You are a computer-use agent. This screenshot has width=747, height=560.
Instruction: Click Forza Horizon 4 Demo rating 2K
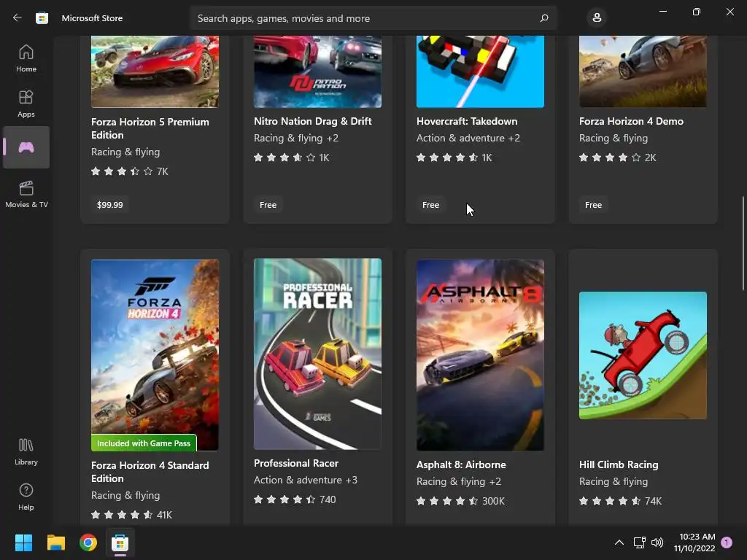[x=617, y=157]
